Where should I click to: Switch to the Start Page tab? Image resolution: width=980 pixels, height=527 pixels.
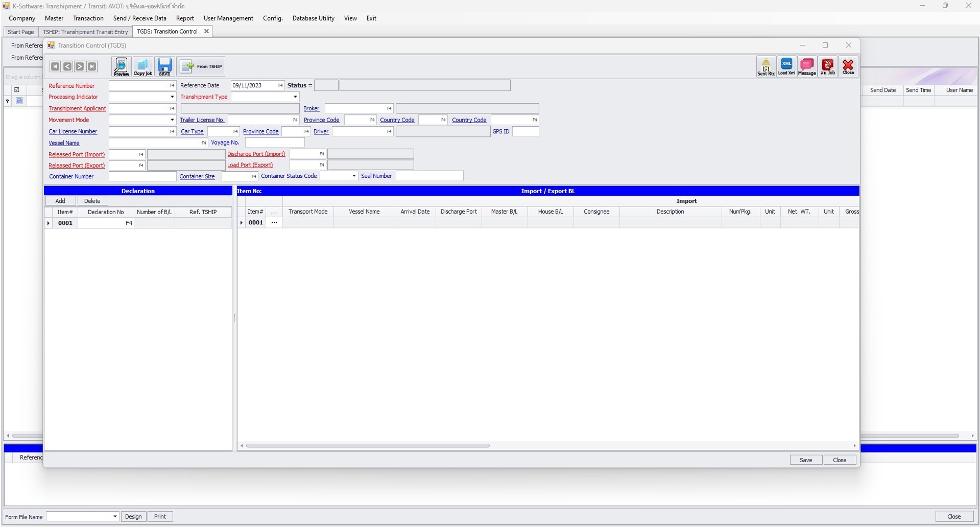(x=20, y=31)
